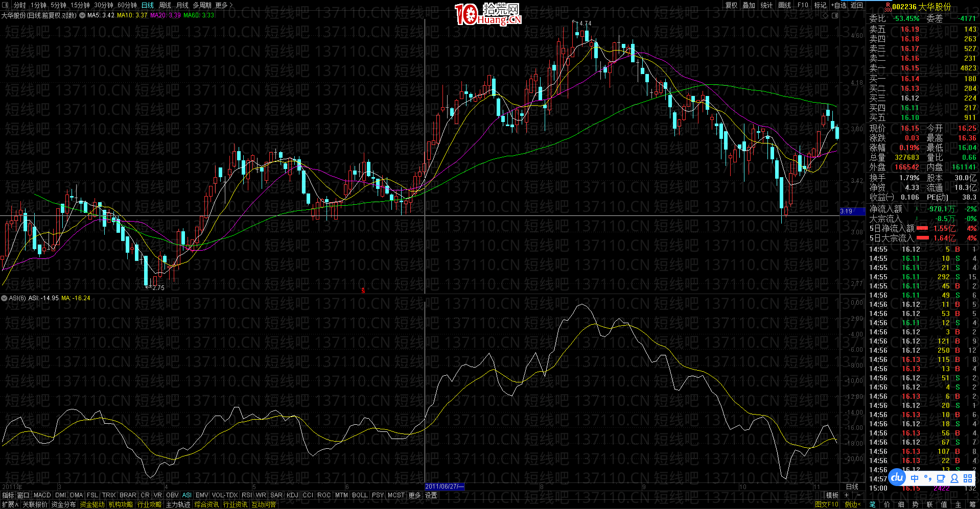Screen dimensions: 980x509
Task: Click the panel layout icon at top-left
Action: (x=5, y=5)
